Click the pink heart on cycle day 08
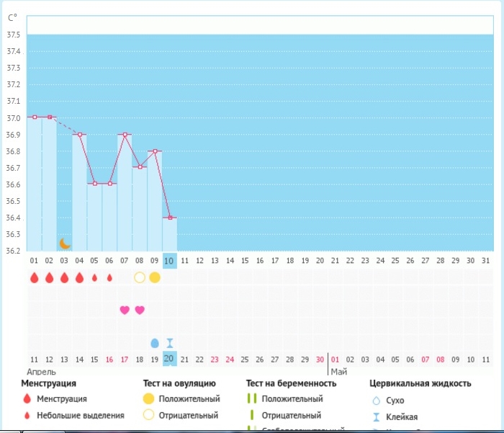 click(140, 310)
